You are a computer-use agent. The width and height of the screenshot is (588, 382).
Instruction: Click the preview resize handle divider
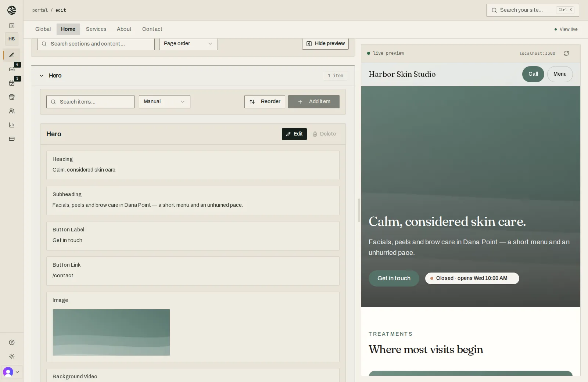click(x=359, y=210)
